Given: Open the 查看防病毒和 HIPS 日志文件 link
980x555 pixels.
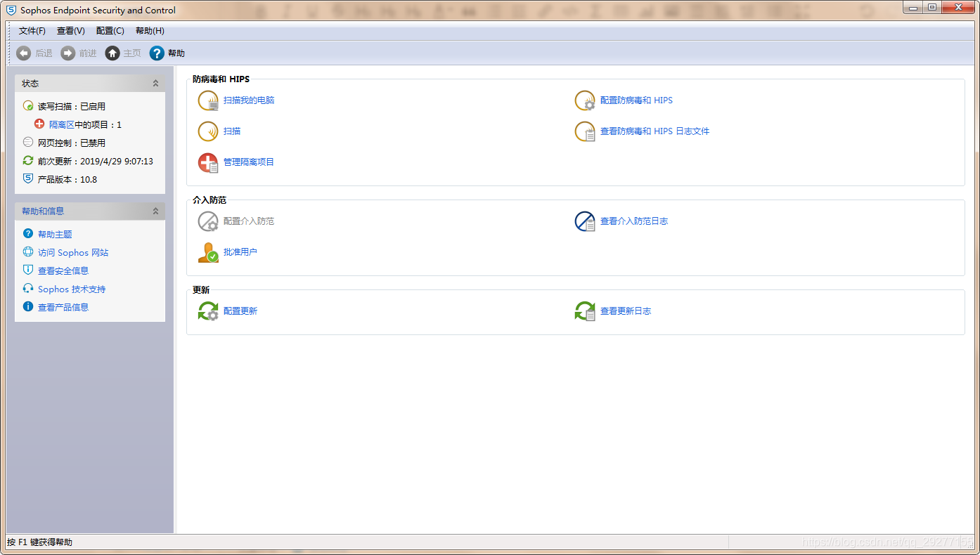Looking at the screenshot, I should pyautogui.click(x=655, y=131).
